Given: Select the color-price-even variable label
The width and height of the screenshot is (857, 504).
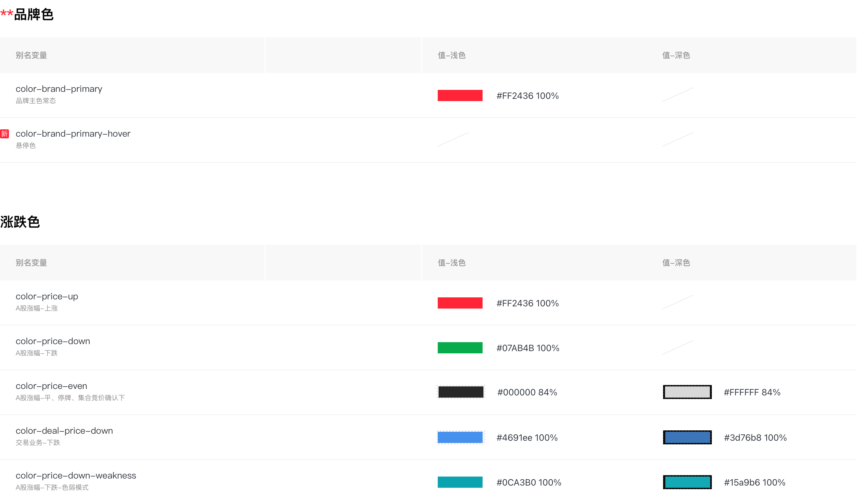Looking at the screenshot, I should [51, 386].
